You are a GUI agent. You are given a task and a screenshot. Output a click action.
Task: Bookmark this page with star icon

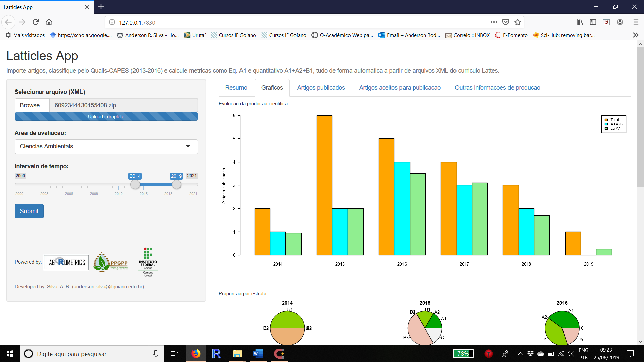[518, 22]
